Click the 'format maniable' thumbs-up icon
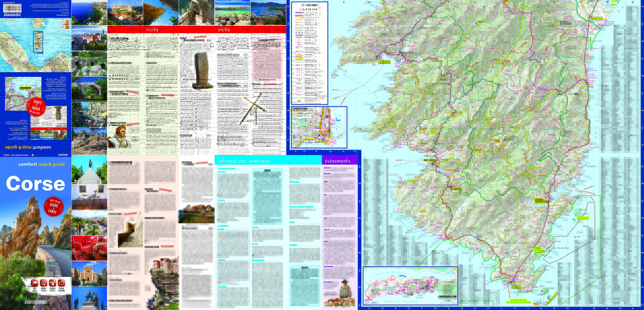The width and height of the screenshot is (644, 310). coord(61,283)
